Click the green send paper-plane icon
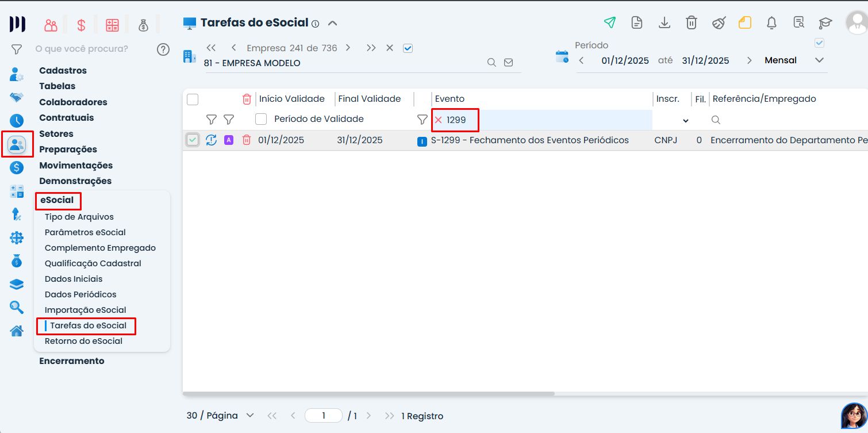This screenshot has height=433, width=868. click(x=609, y=22)
